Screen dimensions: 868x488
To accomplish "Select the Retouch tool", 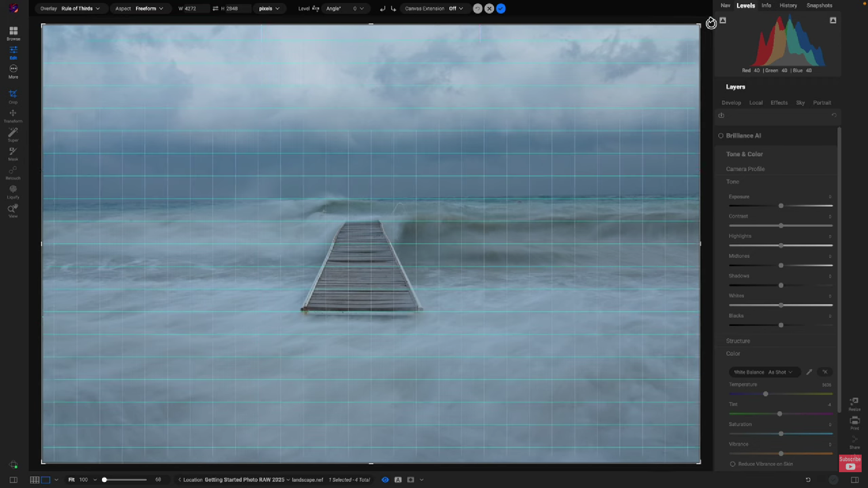I will [13, 172].
